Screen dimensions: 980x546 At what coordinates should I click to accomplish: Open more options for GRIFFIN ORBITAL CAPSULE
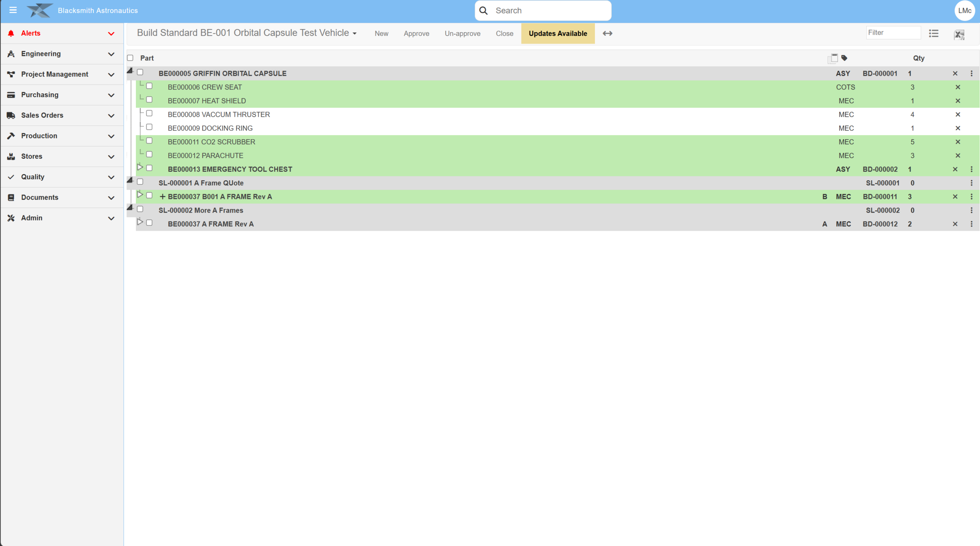(x=972, y=73)
